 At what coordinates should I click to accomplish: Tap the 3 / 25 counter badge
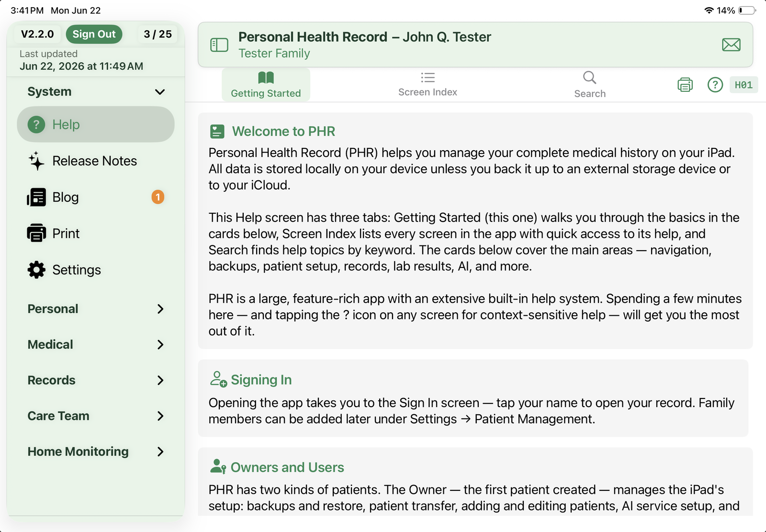click(x=158, y=34)
